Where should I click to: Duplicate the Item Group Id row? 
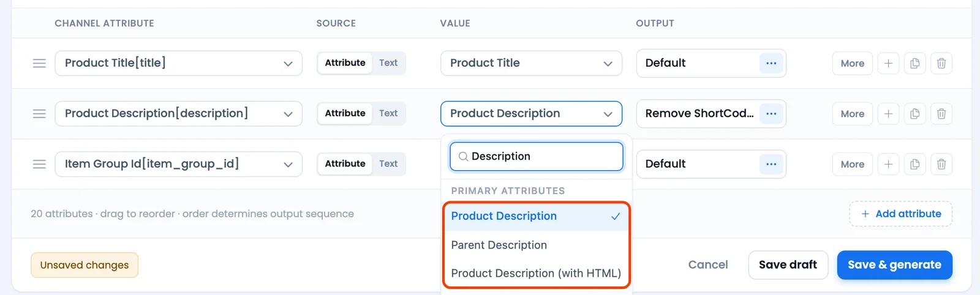915,164
